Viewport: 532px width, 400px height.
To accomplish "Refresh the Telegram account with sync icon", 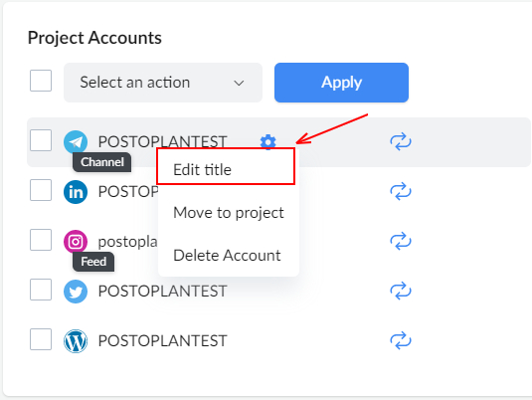I will tap(401, 141).
